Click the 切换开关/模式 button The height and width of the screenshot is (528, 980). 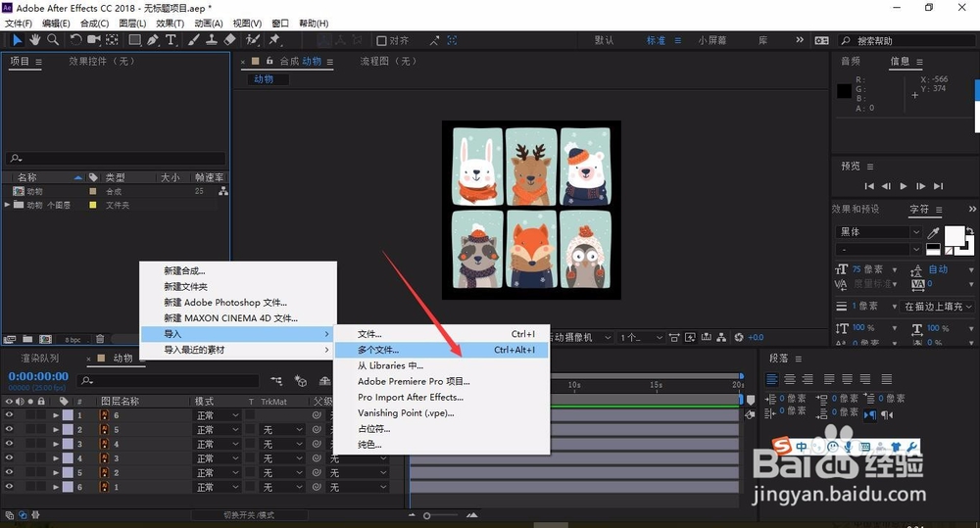[x=249, y=515]
